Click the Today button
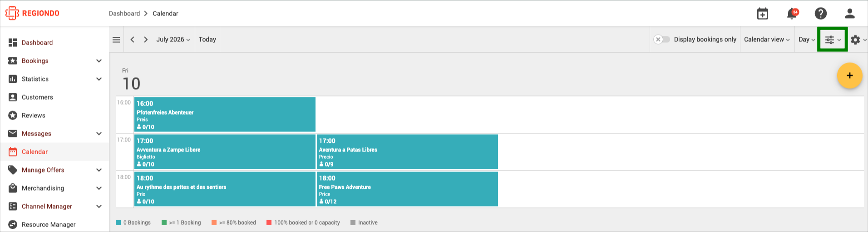Viewport: 868px width, 232px height. [207, 40]
